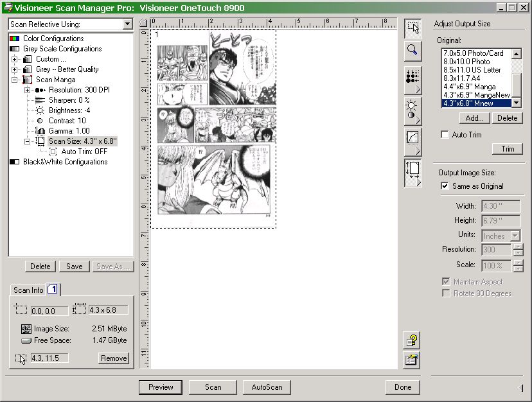Expand the Custom configuration node
Viewport: 532px width, 402px height.
point(15,59)
